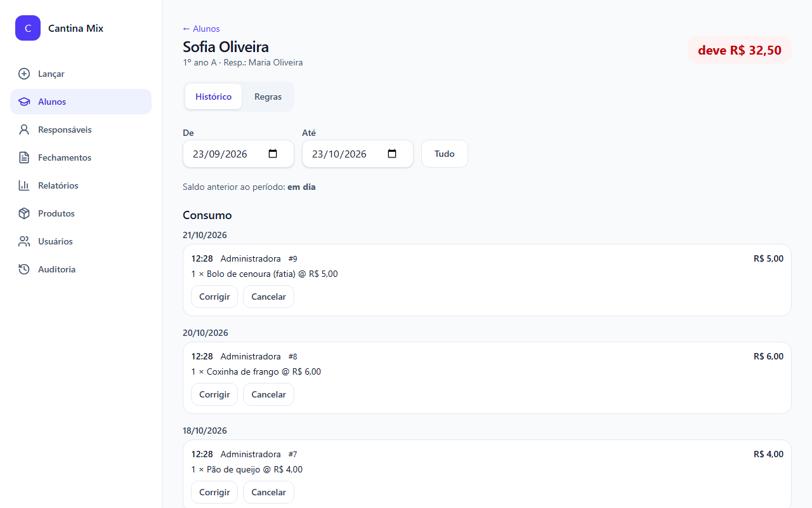Image resolution: width=812 pixels, height=508 pixels.
Task: Click the '1 × Pão de queijo @ R$ 4,00' line
Action: tap(247, 470)
